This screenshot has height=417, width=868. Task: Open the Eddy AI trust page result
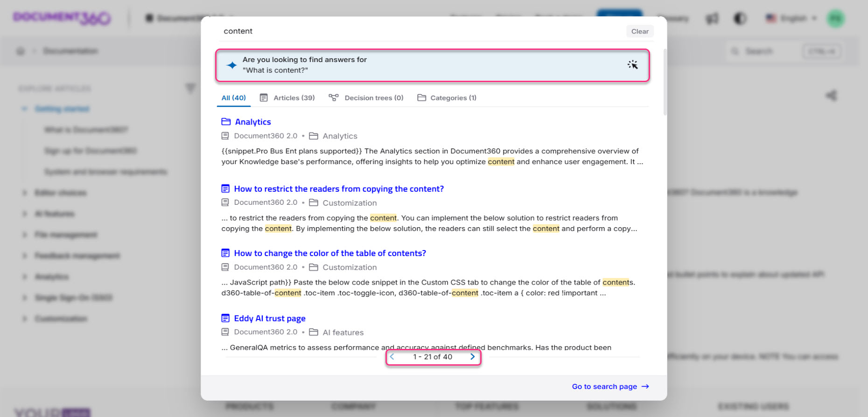[270, 318]
